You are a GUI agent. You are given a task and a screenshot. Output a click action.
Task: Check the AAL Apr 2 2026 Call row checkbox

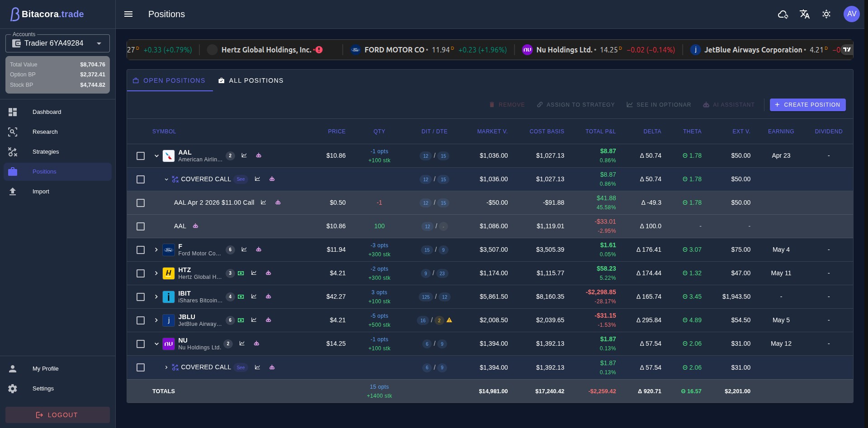pos(141,203)
